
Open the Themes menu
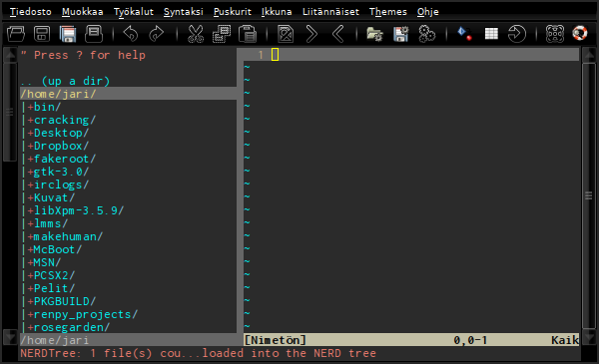point(388,12)
